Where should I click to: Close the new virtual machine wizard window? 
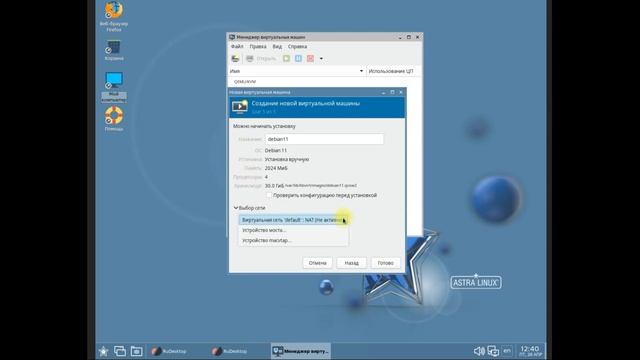pyautogui.click(x=401, y=92)
